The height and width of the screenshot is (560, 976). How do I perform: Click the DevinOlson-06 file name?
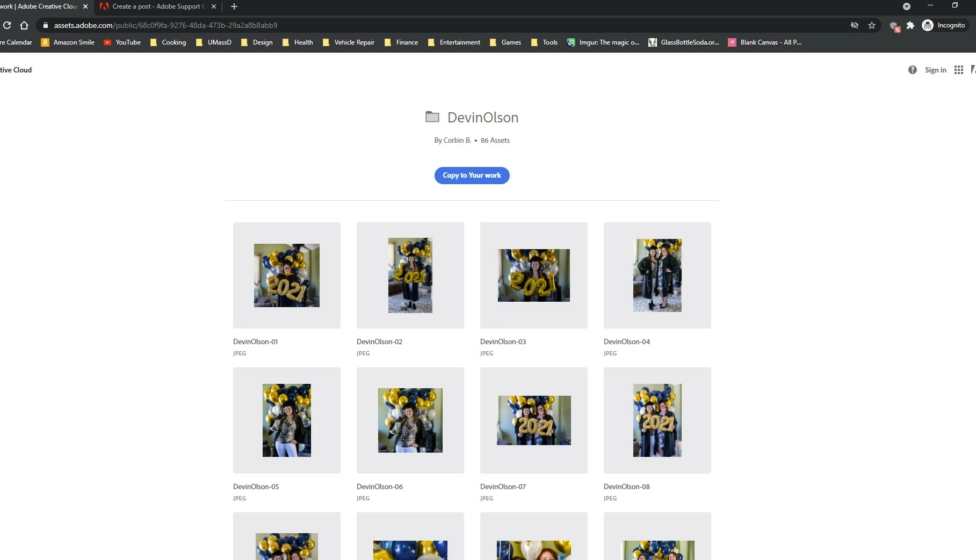[380, 486]
